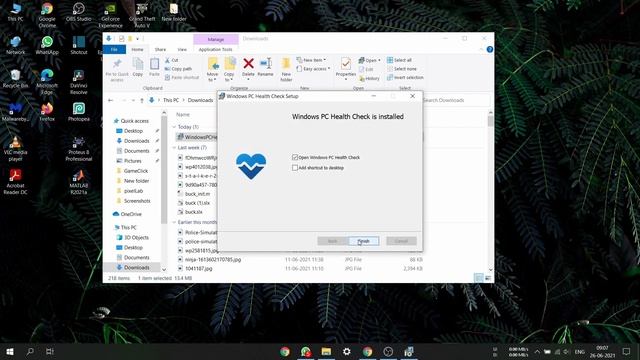The image size is (640, 360).
Task: Open OBS Studio desktop shortcut
Action: pyautogui.click(x=78, y=12)
